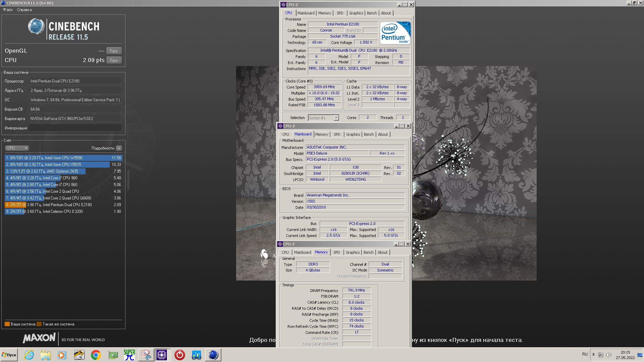
Task: Click the CPU-Z Mainboard window title icon
Action: 280,126
